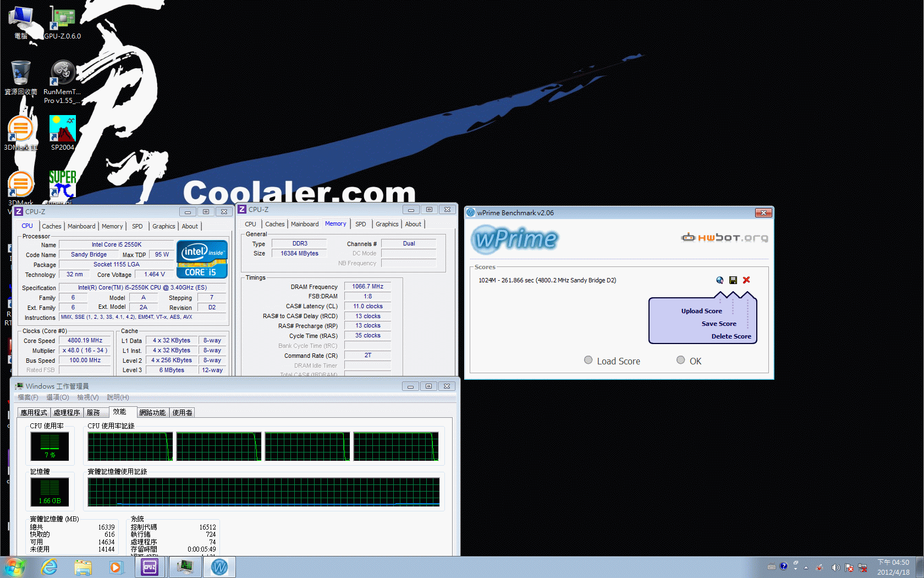Open the Graphics tab in left CPU-Z window
The image size is (924, 578).
(x=164, y=226)
